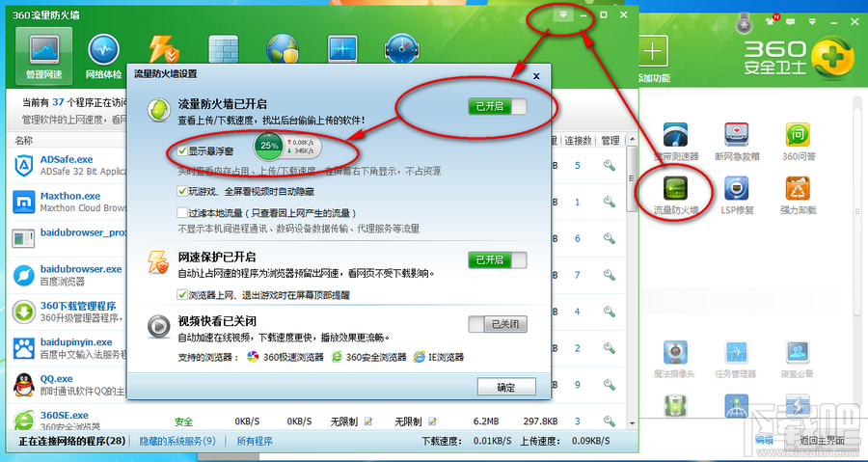Uncheck the 显示悬浮窗 checkbox
868x462 pixels.
coord(182,150)
